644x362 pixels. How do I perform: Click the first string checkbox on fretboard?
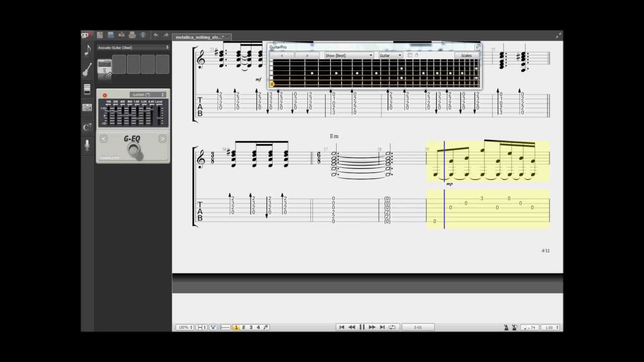point(271,63)
